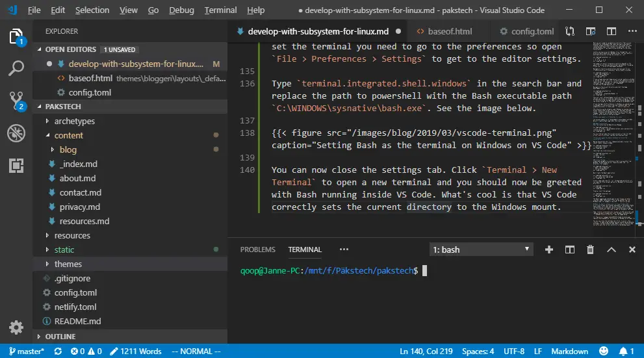644x358 pixels.
Task: Open the Terminal menu
Action: pyautogui.click(x=220, y=10)
